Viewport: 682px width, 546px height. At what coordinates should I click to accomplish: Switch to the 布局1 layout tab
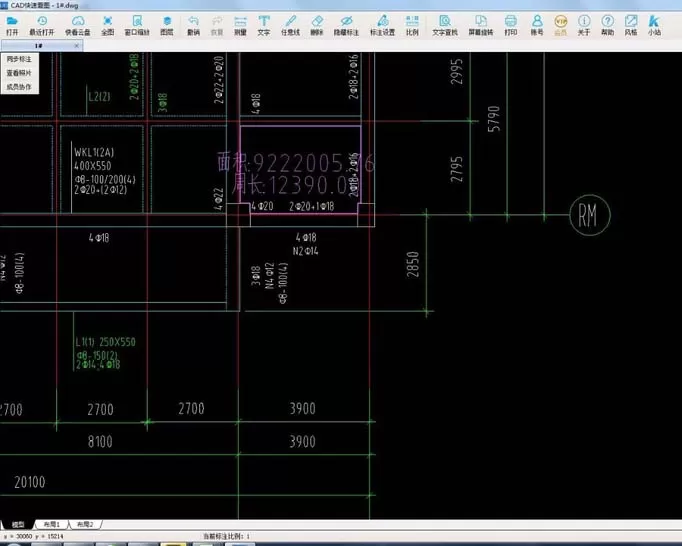coord(51,524)
